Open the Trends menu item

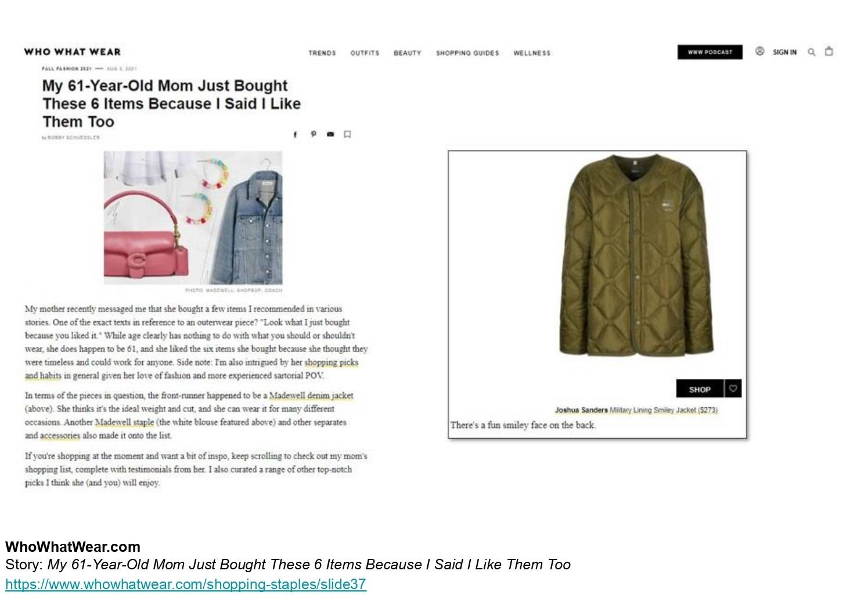tap(322, 53)
